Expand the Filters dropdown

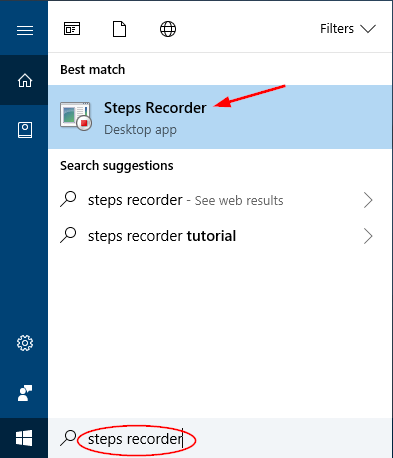pyautogui.click(x=348, y=29)
